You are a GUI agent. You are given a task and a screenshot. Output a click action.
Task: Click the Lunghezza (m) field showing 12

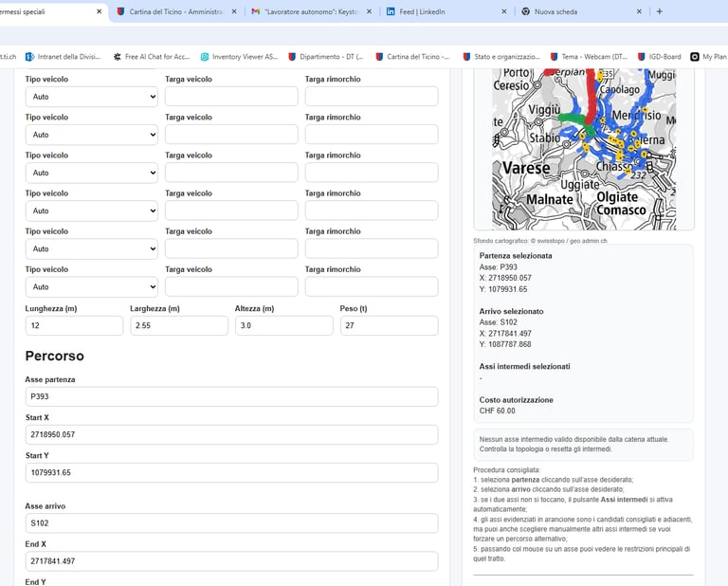(x=74, y=325)
